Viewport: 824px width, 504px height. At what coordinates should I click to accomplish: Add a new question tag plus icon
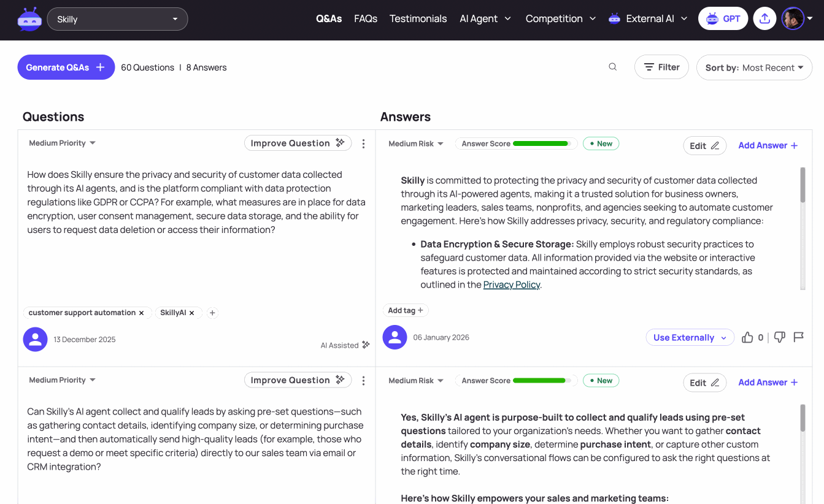[212, 313]
